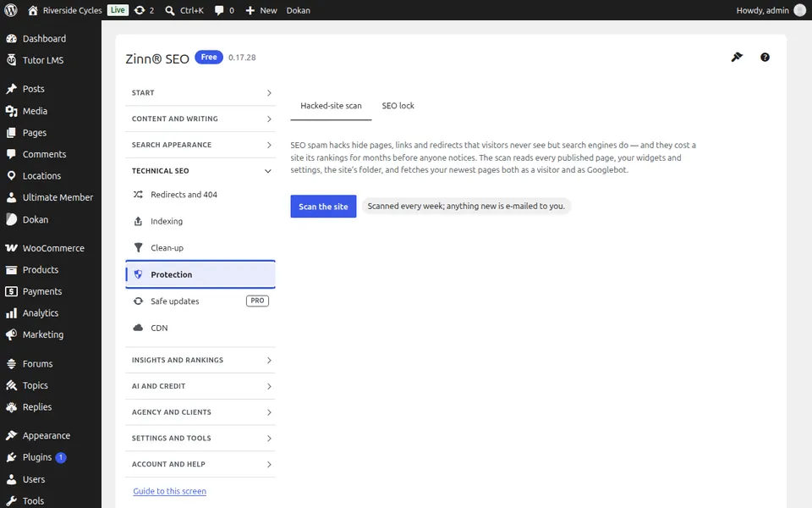Viewport: 812px width, 508px height.
Task: Switch to the SEO lock tab
Action: [398, 106]
